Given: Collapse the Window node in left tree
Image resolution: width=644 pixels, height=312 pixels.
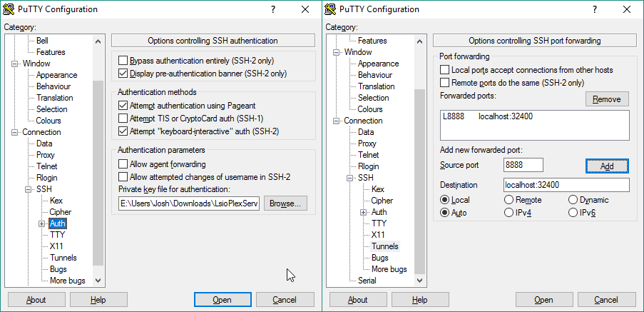Looking at the screenshot, I should pyautogui.click(x=15, y=64).
